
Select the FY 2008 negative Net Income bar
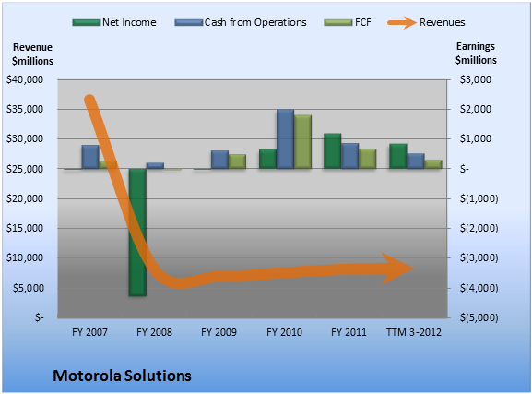tap(137, 233)
